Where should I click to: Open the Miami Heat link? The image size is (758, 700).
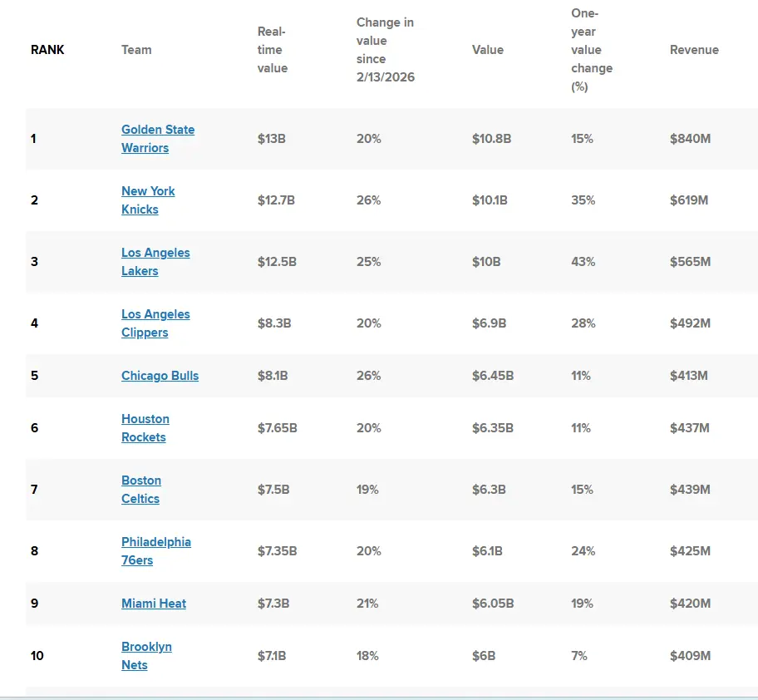pos(153,604)
